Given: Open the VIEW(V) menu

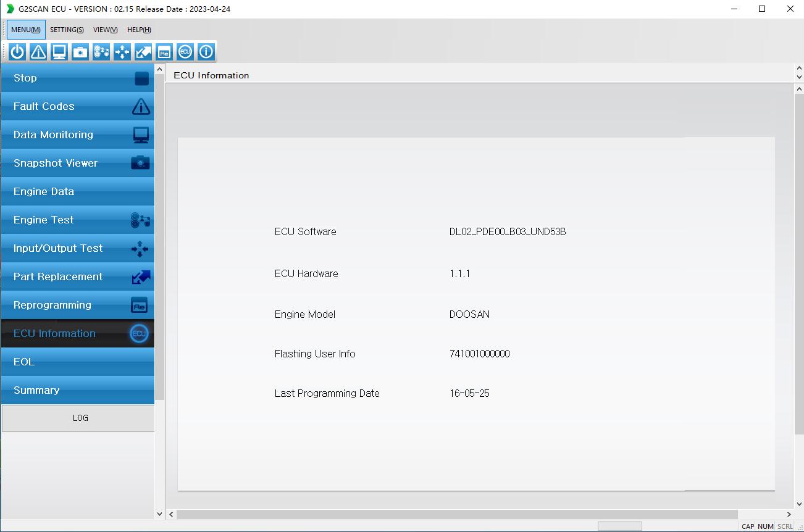Looking at the screenshot, I should (x=106, y=30).
